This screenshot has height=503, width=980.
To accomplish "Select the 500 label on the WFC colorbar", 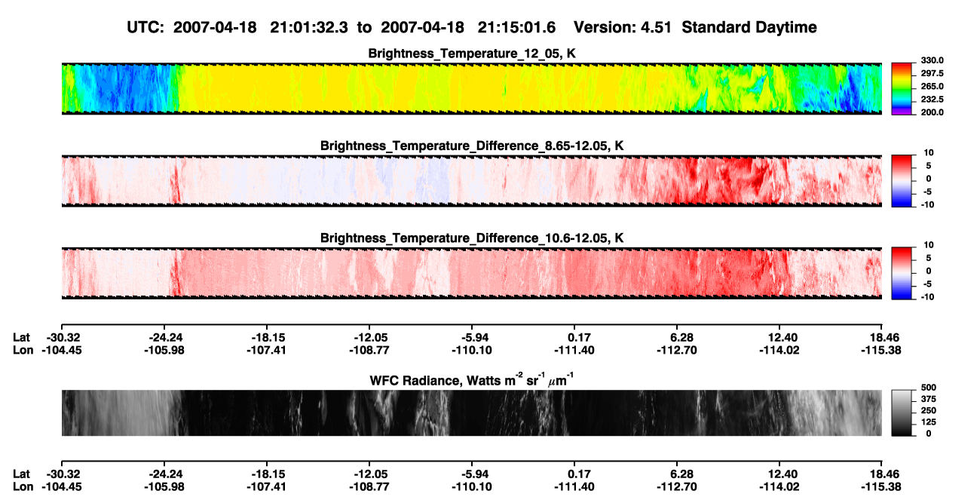I will (928, 388).
